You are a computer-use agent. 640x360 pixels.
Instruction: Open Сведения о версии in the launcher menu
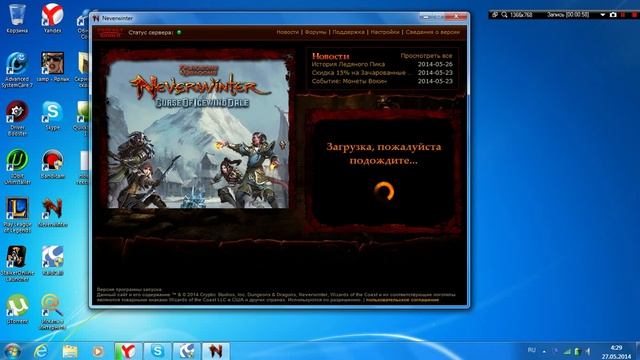432,32
